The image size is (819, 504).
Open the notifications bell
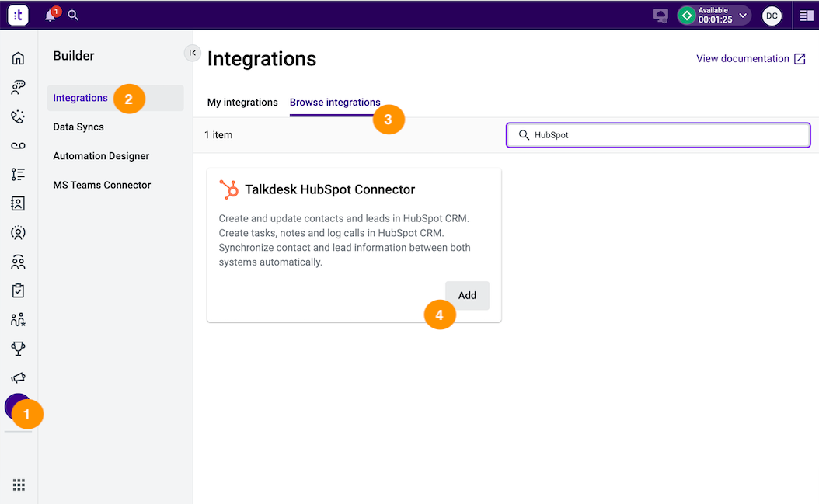point(50,15)
